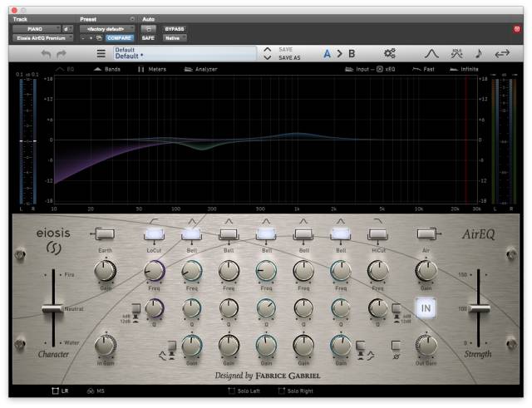Enable the Solo Left checkbox
This screenshot has width=532, height=408.
click(x=244, y=391)
